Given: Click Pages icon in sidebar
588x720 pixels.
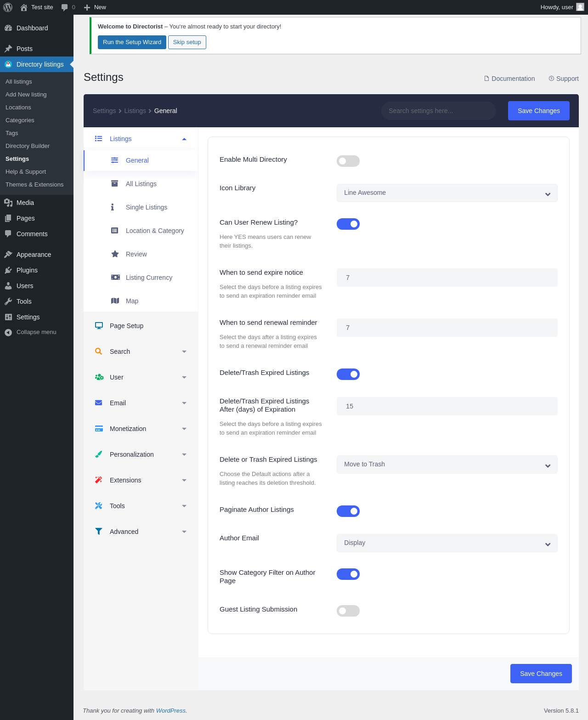Looking at the screenshot, I should pyautogui.click(x=8, y=218).
